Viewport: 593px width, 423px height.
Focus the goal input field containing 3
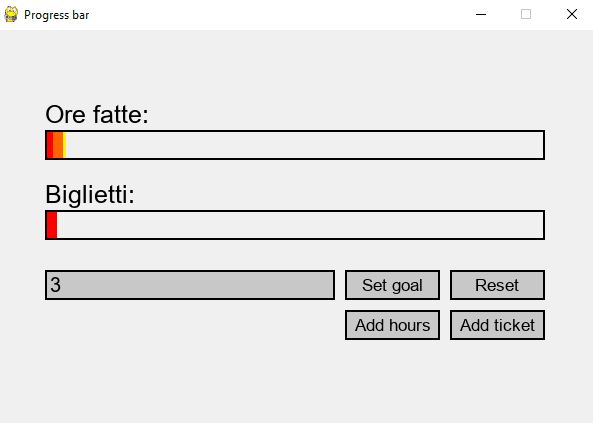tap(190, 285)
